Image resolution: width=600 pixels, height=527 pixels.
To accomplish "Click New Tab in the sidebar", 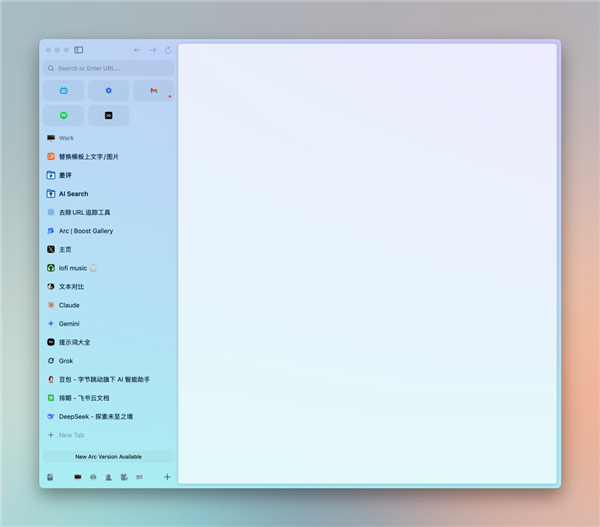I will (71, 435).
